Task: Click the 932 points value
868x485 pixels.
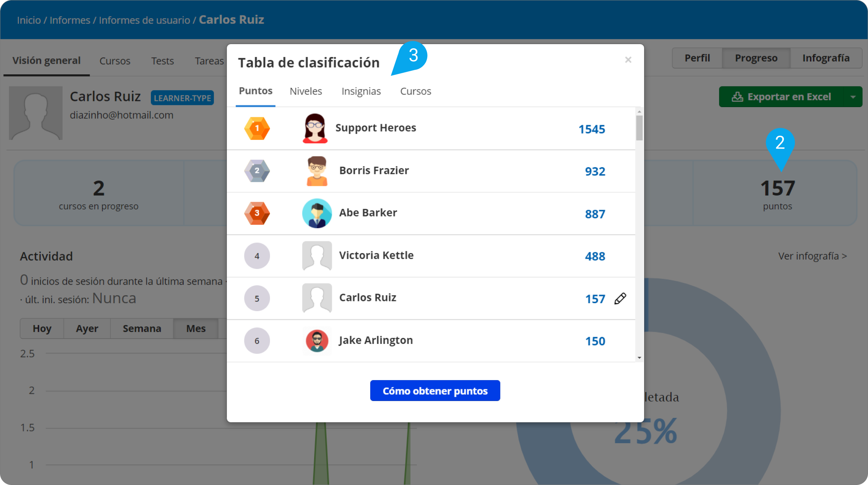Action: pyautogui.click(x=595, y=172)
